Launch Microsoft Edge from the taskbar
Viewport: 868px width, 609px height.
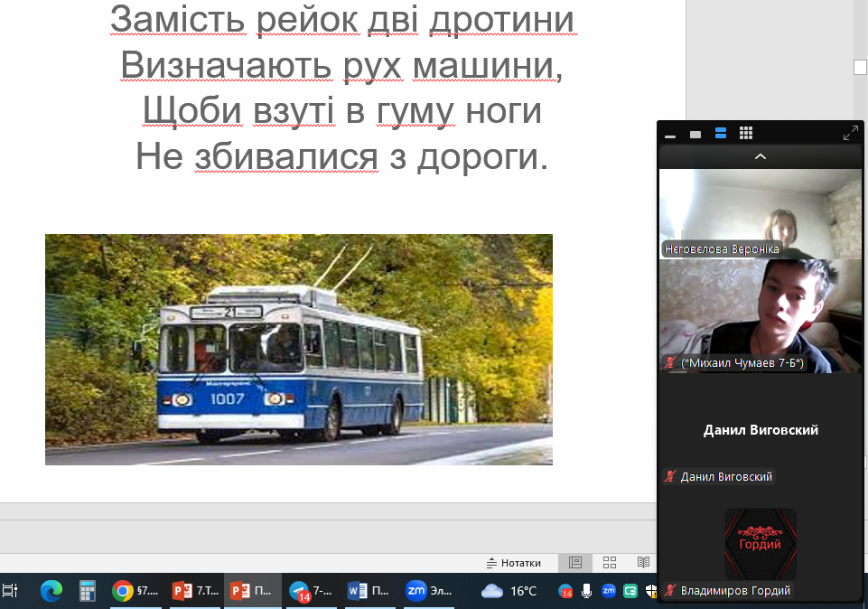51,591
